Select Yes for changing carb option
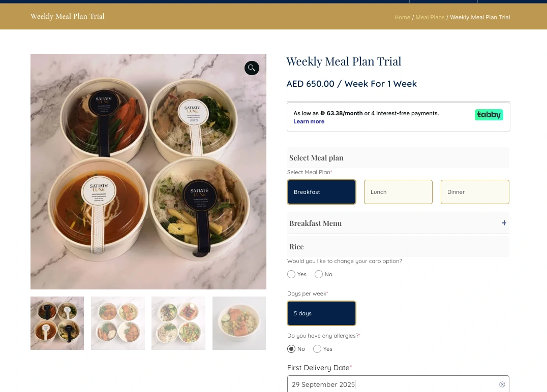This screenshot has width=547, height=392. (291, 274)
